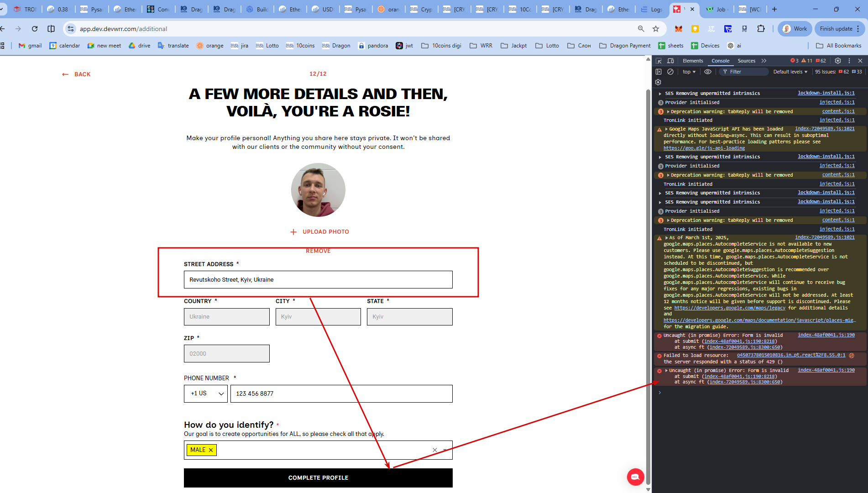This screenshot has height=493, width=868.
Task: Open the DevTools three-dot customize menu
Action: pos(849,61)
